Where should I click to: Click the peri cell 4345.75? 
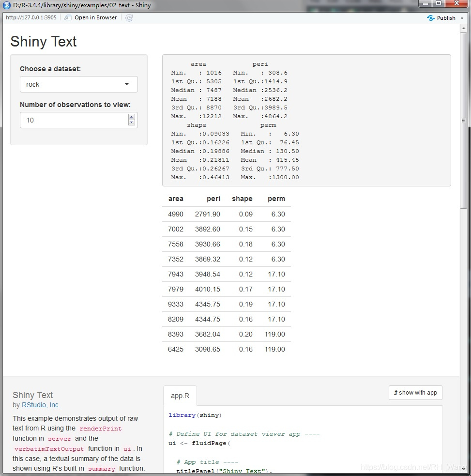[x=208, y=304]
